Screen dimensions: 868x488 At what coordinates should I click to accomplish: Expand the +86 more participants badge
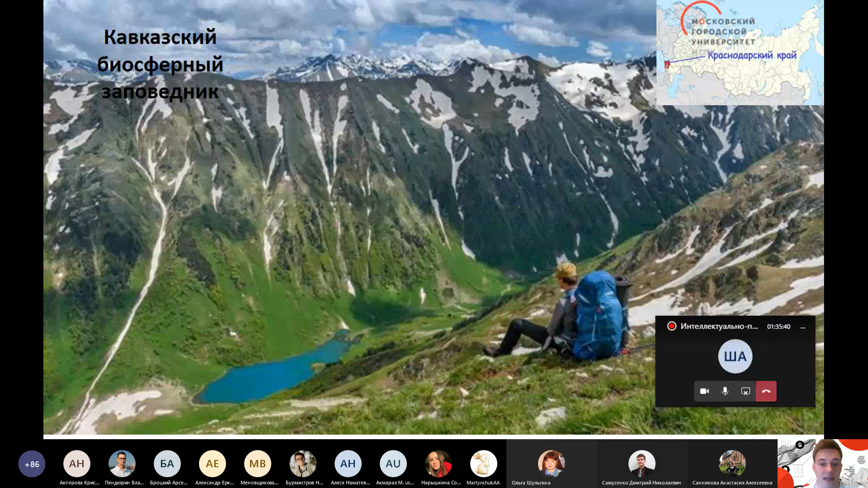tap(32, 464)
